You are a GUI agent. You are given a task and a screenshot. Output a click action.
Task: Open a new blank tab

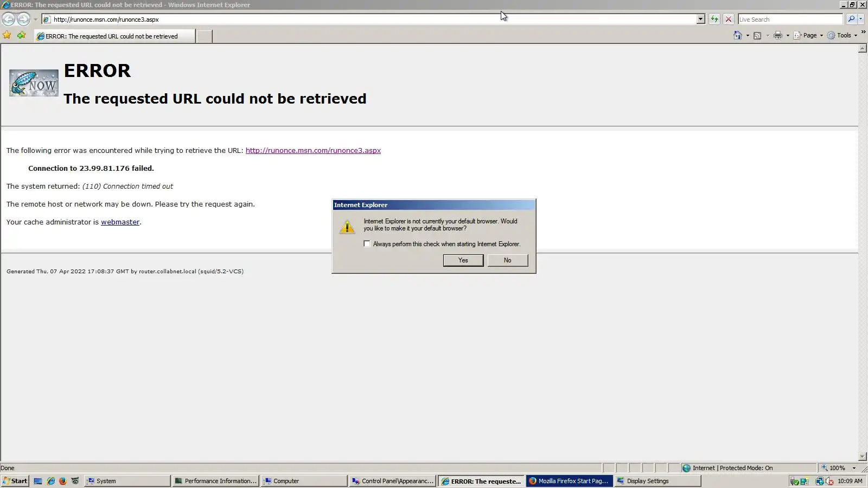[204, 36]
